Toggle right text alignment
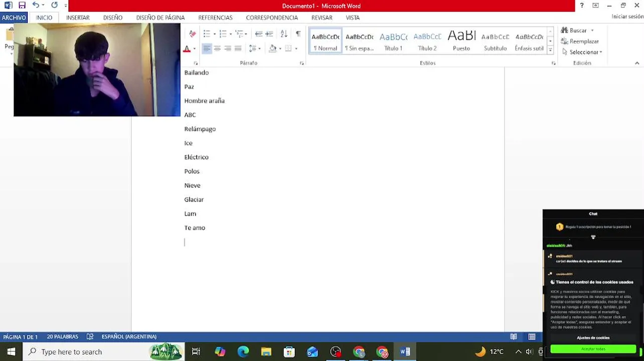Screen dimensions: 644x361 (228, 48)
